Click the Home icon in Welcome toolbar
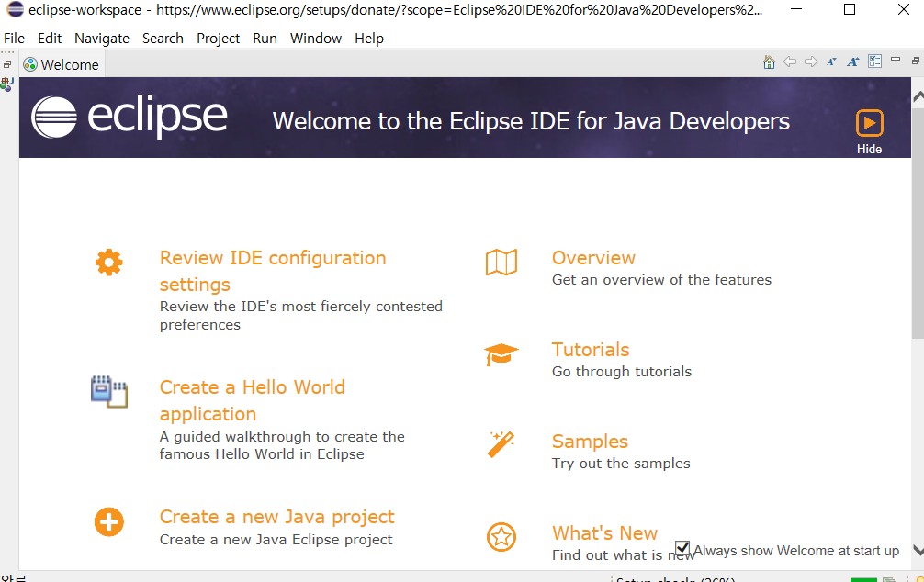The height and width of the screenshot is (582, 924). (x=769, y=62)
